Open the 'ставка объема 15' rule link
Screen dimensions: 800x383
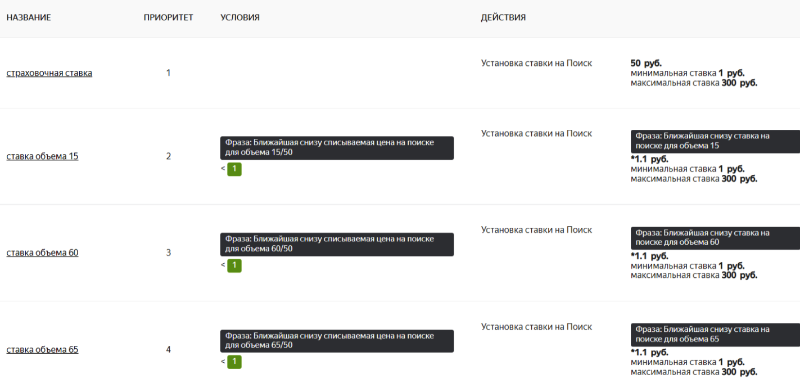[x=42, y=157]
